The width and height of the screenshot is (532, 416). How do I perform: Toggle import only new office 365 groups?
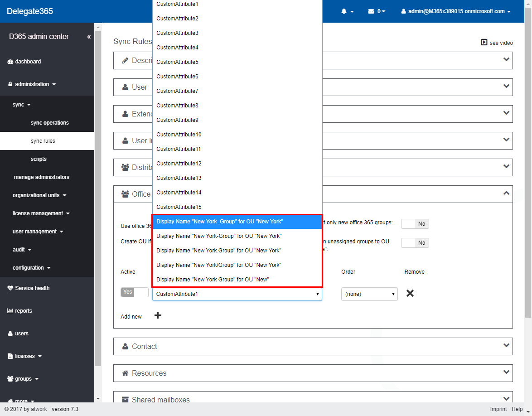pyautogui.click(x=415, y=224)
